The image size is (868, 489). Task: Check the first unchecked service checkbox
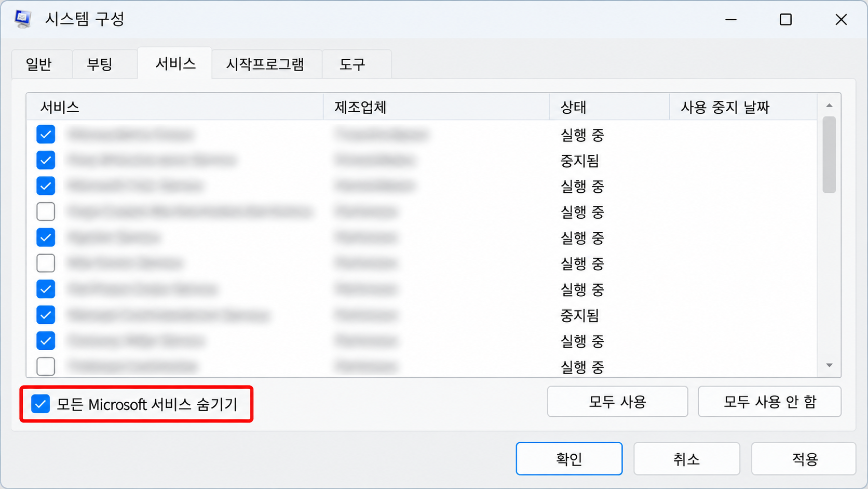pos(46,212)
